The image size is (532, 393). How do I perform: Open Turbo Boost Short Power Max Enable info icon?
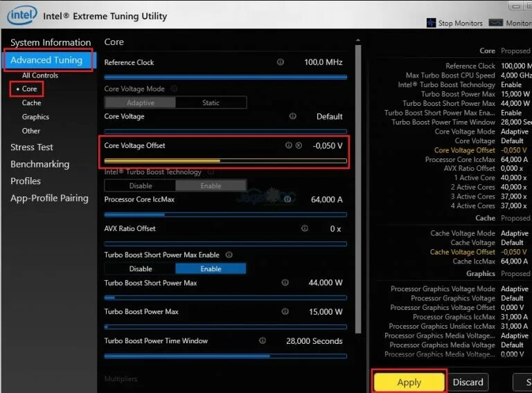[x=229, y=255]
